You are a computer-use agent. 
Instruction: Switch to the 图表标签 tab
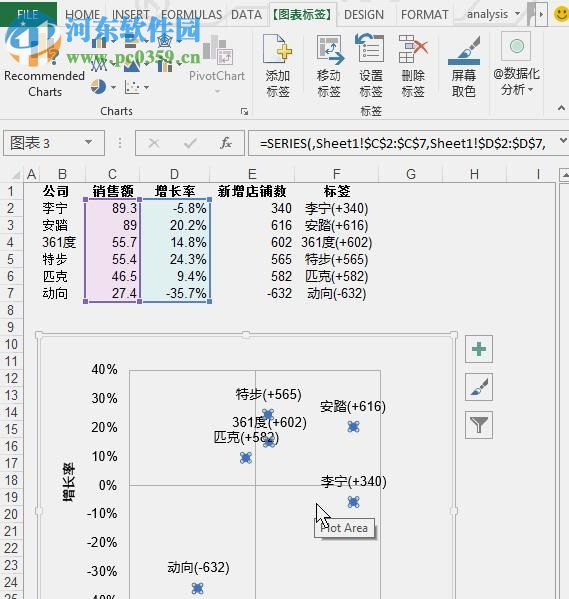point(303,15)
